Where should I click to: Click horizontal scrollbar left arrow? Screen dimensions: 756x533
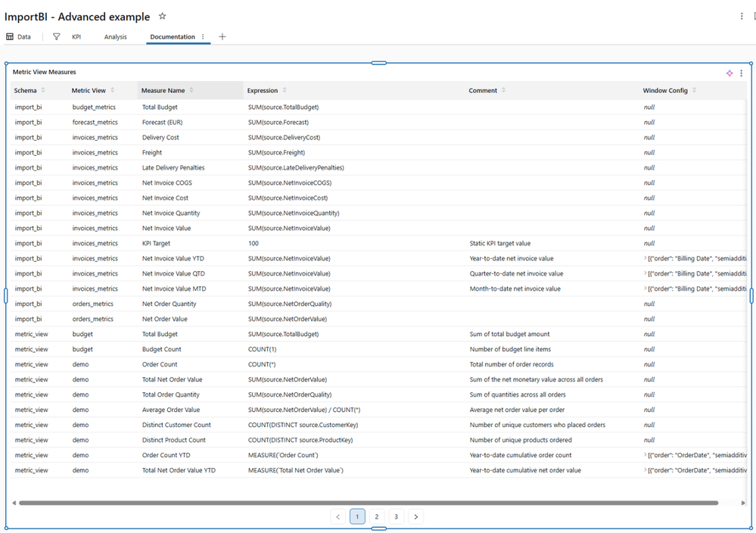click(x=14, y=503)
